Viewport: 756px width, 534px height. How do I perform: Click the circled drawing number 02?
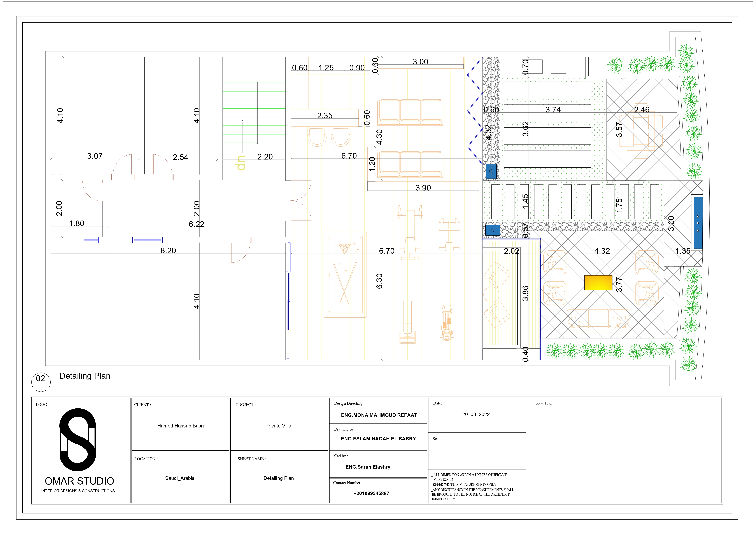40,379
